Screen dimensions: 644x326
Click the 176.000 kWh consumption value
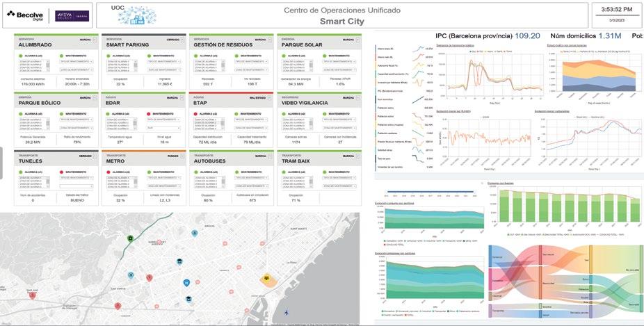coord(33,83)
